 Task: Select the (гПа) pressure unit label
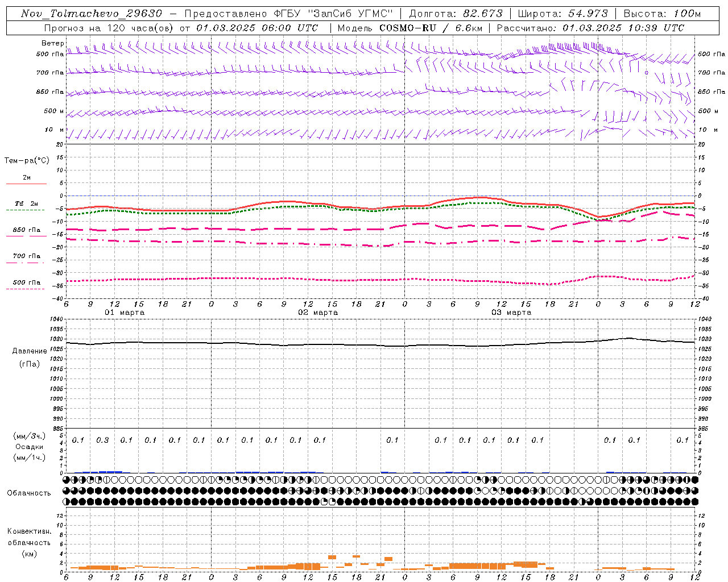30,364
